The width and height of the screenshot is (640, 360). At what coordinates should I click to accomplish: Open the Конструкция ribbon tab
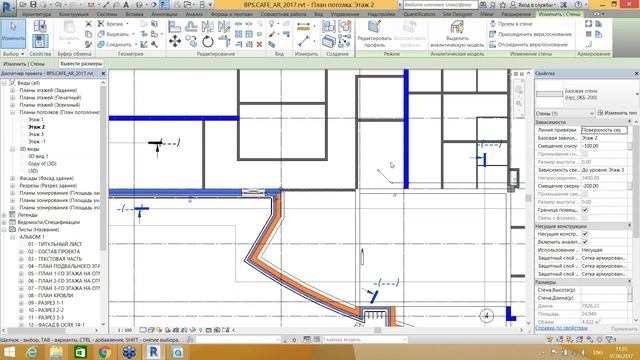73,14
